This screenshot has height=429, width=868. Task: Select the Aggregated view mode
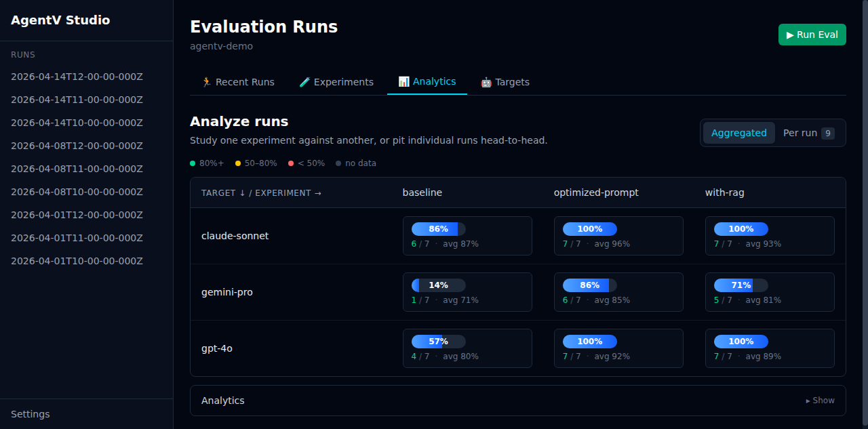point(739,133)
